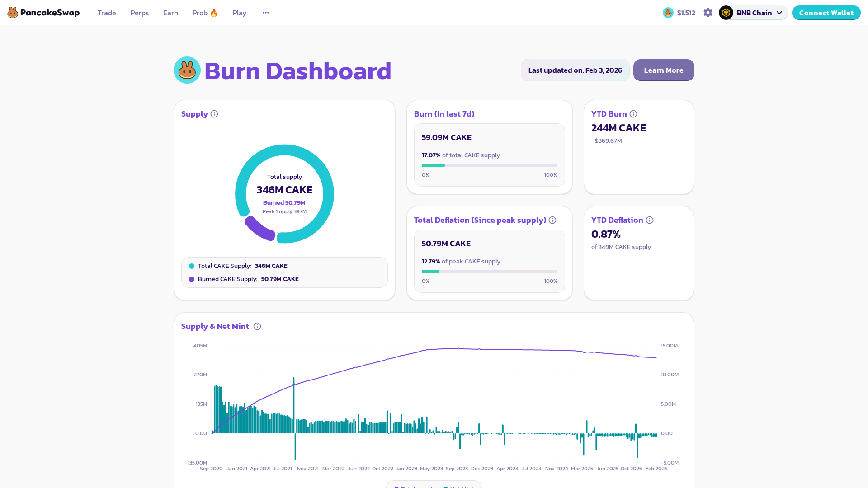The image size is (868, 488).
Task: Click the Supply info icon
Action: click(x=214, y=114)
